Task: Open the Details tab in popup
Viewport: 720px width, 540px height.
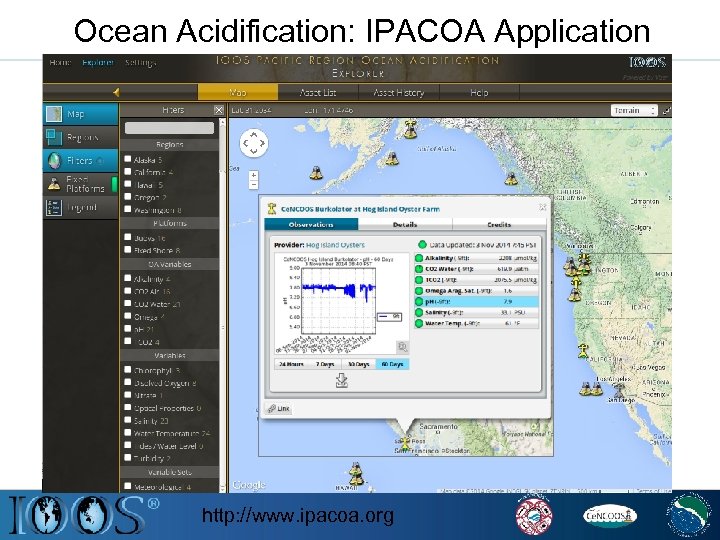Action: (x=405, y=225)
